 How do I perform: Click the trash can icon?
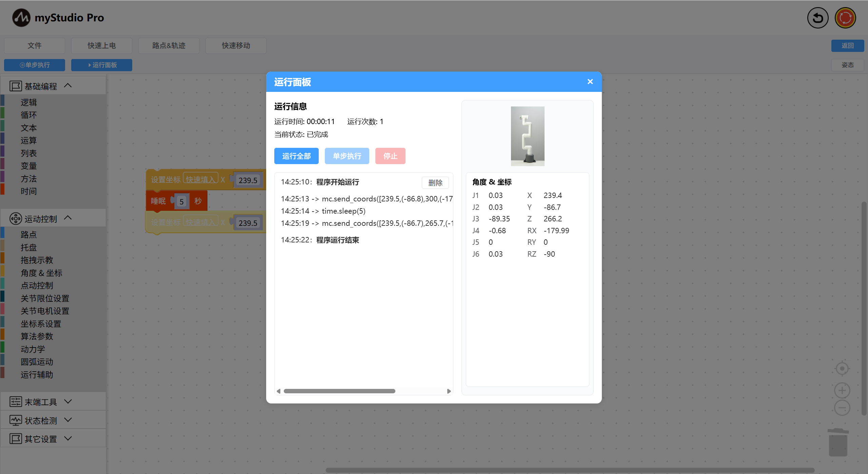click(x=838, y=442)
